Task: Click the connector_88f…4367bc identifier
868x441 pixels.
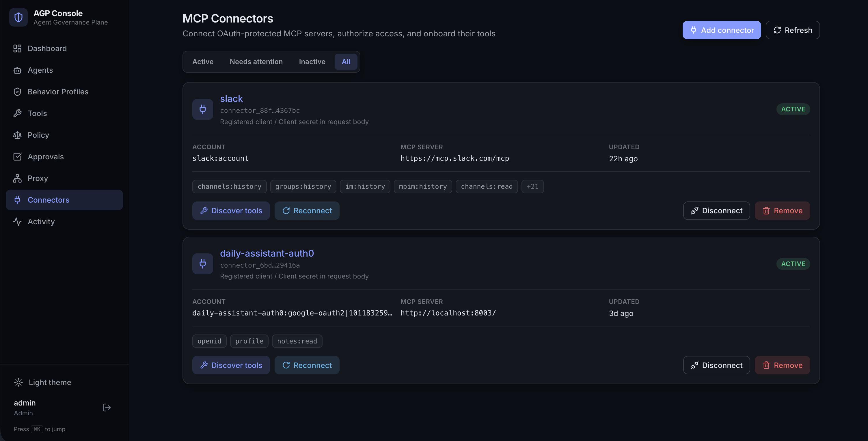Action: pos(260,111)
